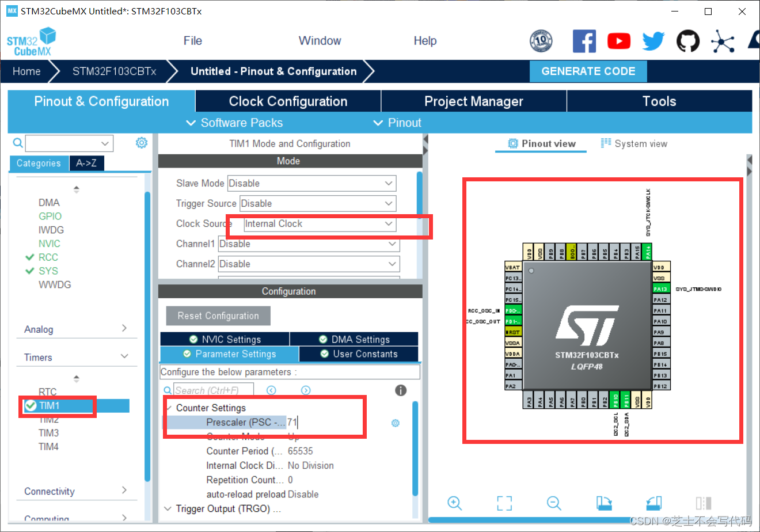760x532 pixels.
Task: Click the ST community network icon
Action: (x=723, y=41)
